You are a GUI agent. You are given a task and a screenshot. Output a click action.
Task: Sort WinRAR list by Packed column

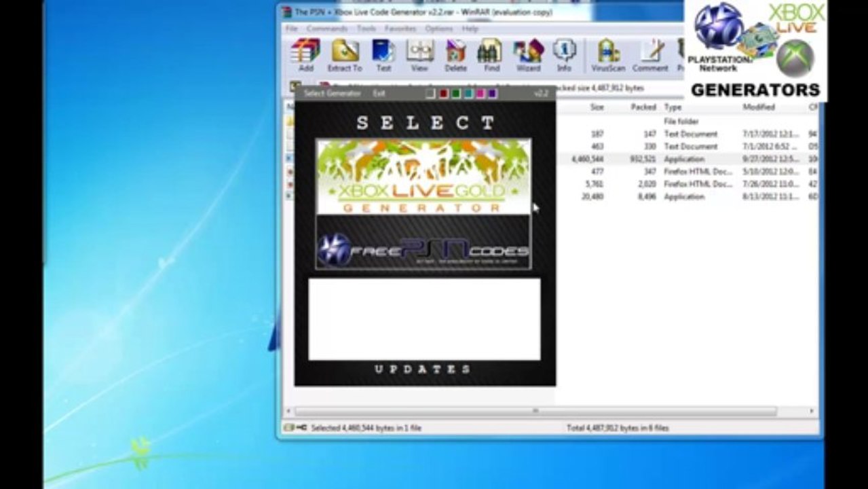pyautogui.click(x=643, y=107)
